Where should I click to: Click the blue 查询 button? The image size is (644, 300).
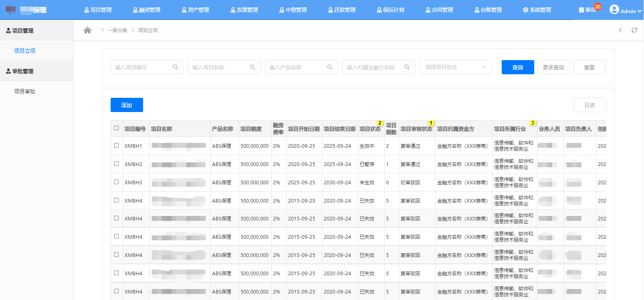pos(518,67)
